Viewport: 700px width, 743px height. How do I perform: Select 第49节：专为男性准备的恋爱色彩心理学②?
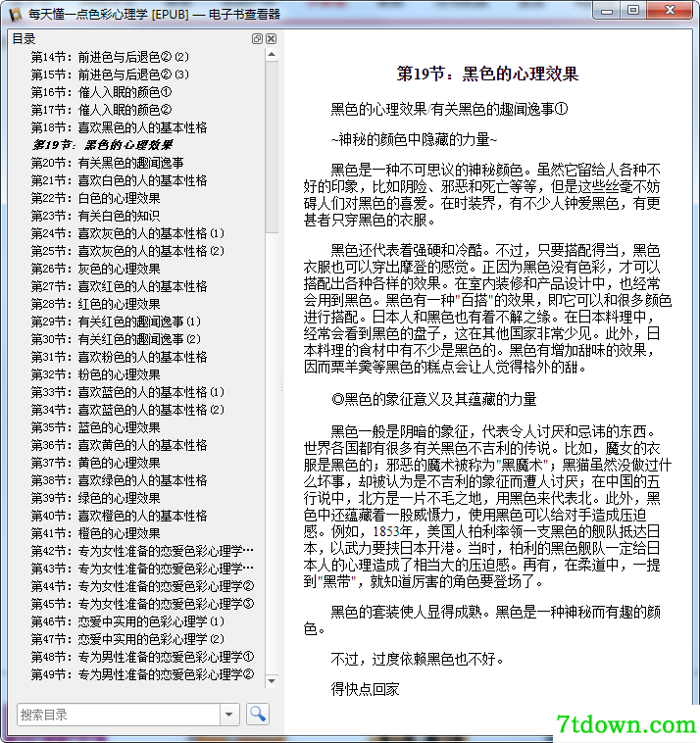click(x=143, y=674)
